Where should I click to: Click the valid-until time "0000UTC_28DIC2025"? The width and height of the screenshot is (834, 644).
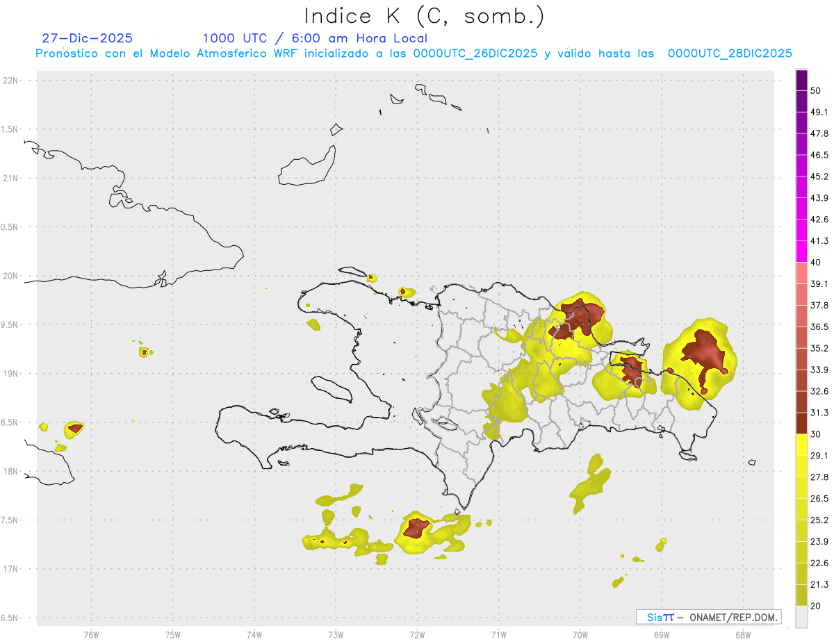pos(730,53)
